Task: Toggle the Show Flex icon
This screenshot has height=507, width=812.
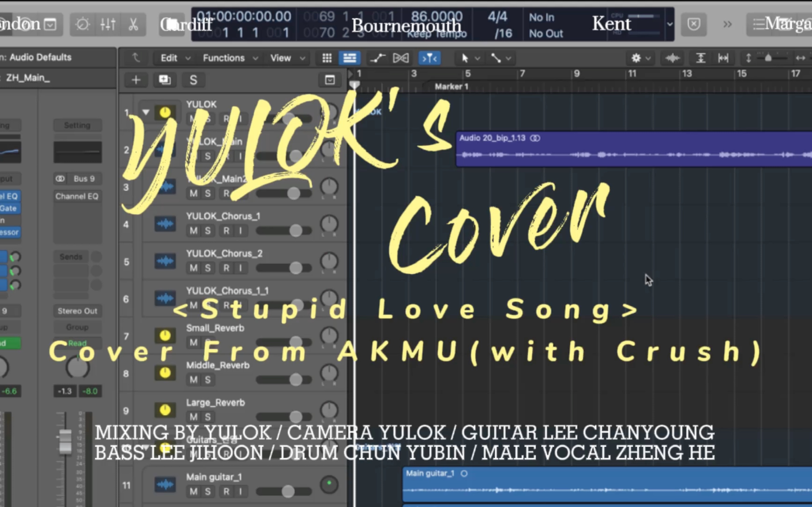Action: 401,58
